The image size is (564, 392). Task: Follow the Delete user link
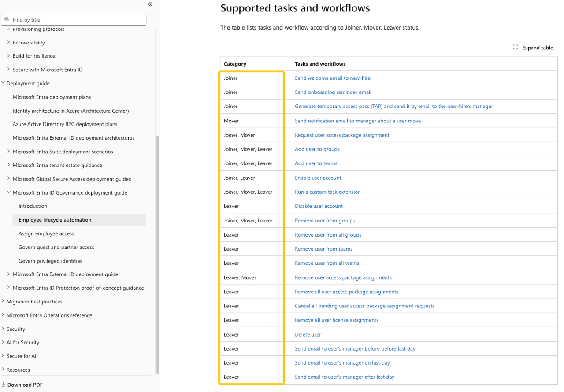pos(308,334)
